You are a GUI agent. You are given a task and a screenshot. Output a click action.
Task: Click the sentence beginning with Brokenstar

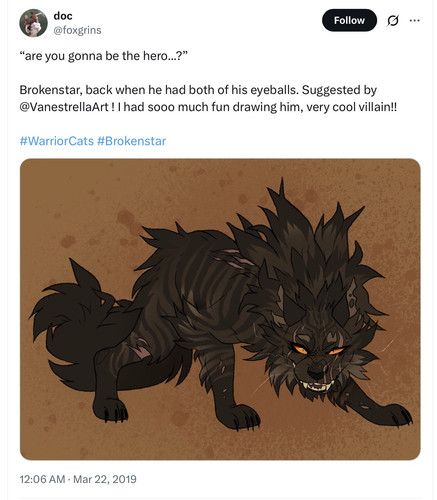click(x=158, y=90)
